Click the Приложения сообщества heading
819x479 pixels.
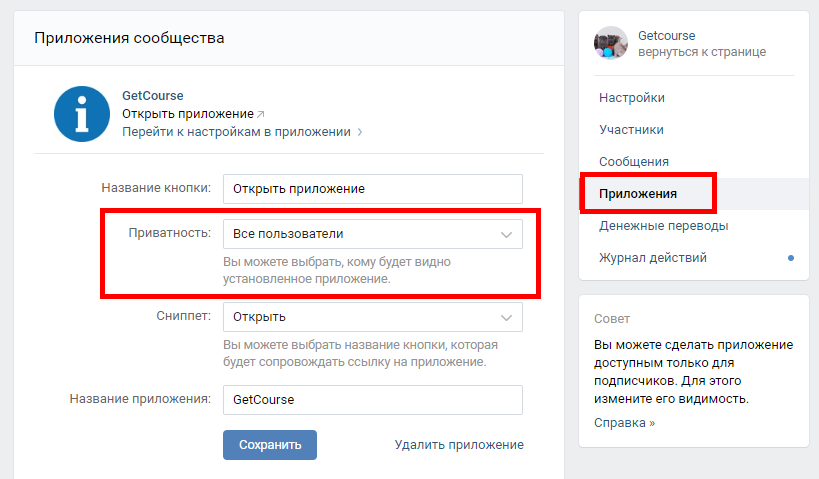point(129,38)
